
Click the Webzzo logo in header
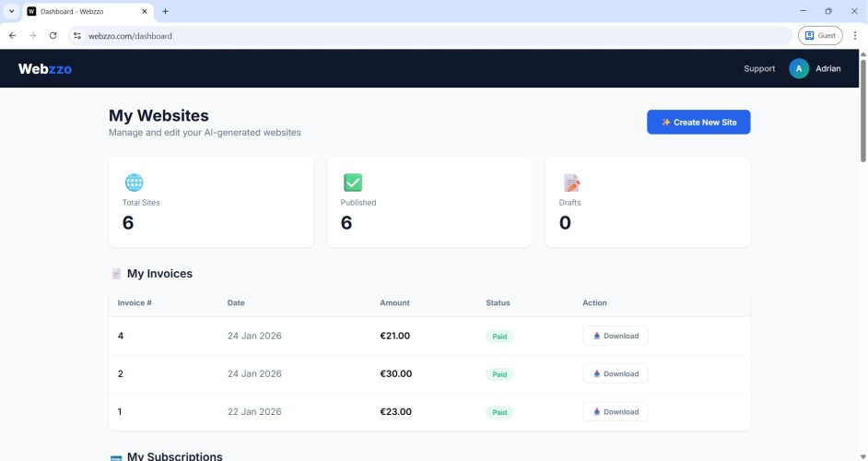pos(45,69)
